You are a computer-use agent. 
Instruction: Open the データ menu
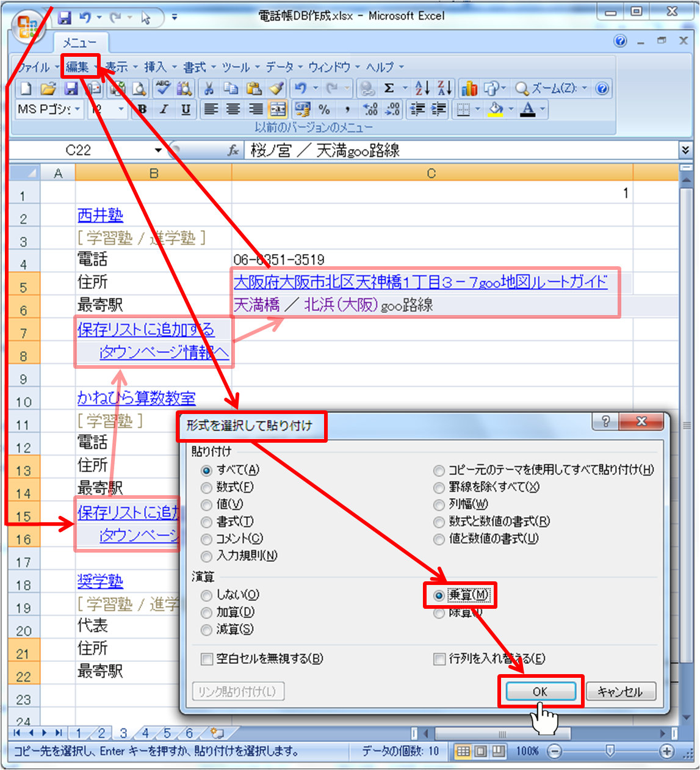[x=280, y=67]
